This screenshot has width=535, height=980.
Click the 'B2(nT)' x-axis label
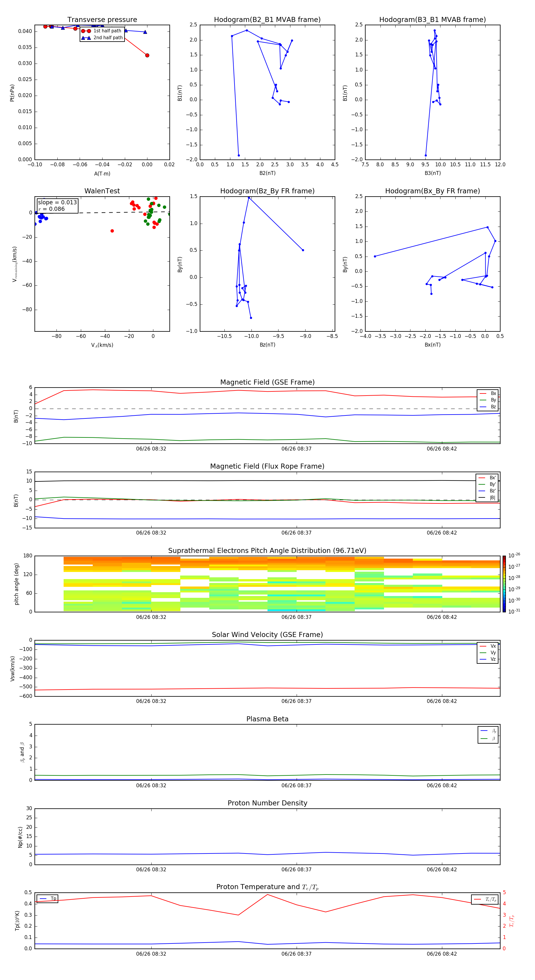tap(267, 173)
